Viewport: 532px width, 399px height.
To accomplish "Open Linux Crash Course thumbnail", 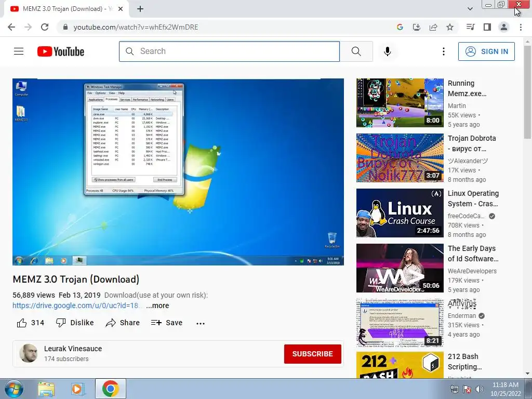I will (400, 213).
